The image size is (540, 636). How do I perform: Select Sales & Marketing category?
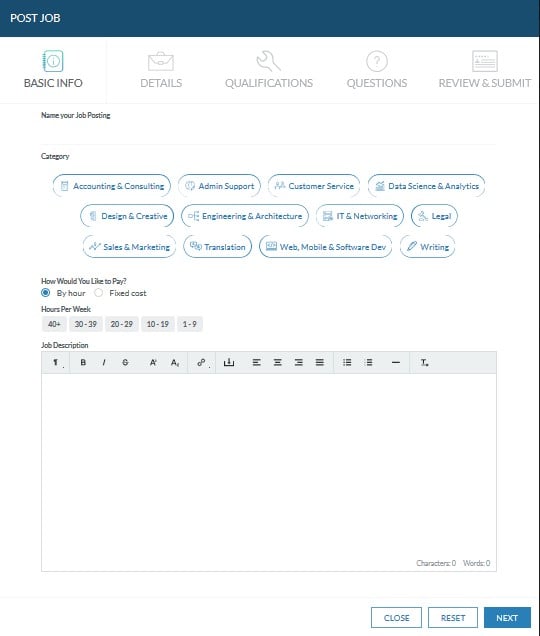(129, 247)
